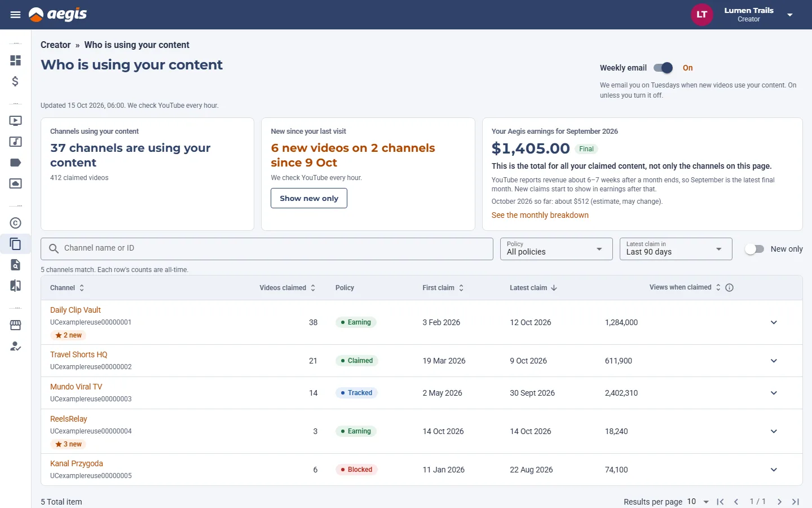Sort by the Latest claim column header

tap(533, 288)
